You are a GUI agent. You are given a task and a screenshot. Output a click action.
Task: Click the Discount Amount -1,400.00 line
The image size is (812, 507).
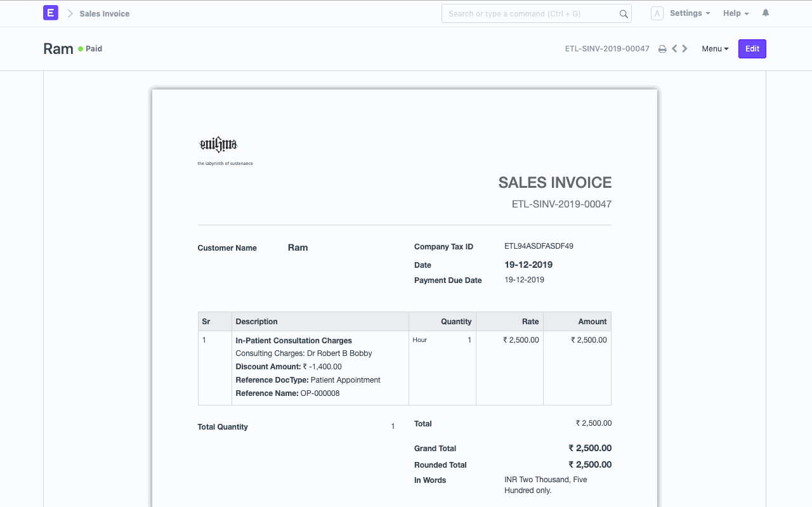coord(289,367)
